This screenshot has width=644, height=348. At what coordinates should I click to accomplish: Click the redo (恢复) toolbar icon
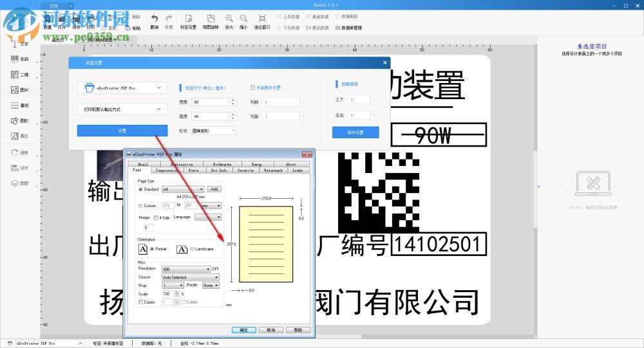click(x=169, y=19)
